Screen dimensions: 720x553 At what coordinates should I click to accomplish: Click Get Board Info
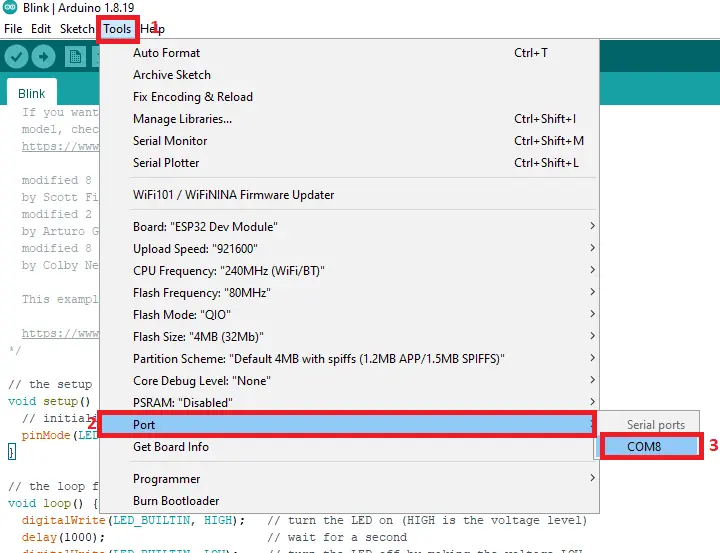349,447
